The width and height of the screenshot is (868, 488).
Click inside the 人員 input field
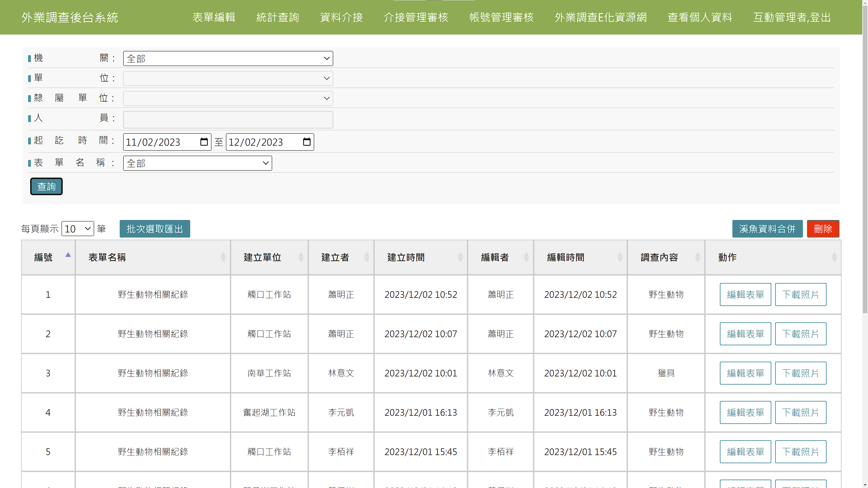pyautogui.click(x=228, y=119)
